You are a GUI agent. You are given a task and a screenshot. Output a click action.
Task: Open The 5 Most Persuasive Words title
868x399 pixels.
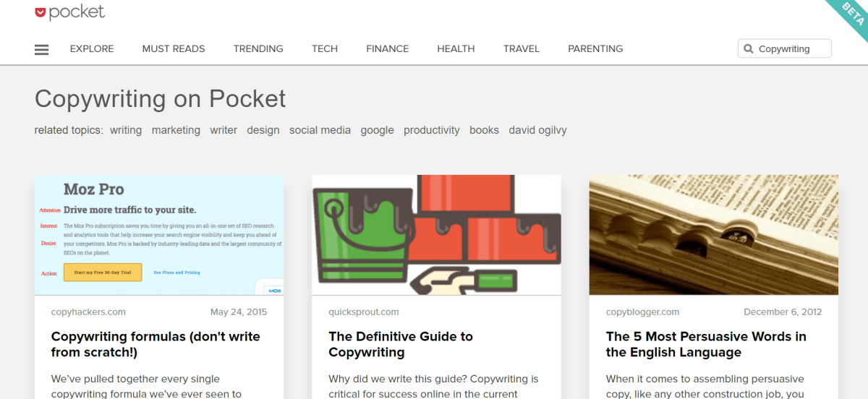pos(706,344)
